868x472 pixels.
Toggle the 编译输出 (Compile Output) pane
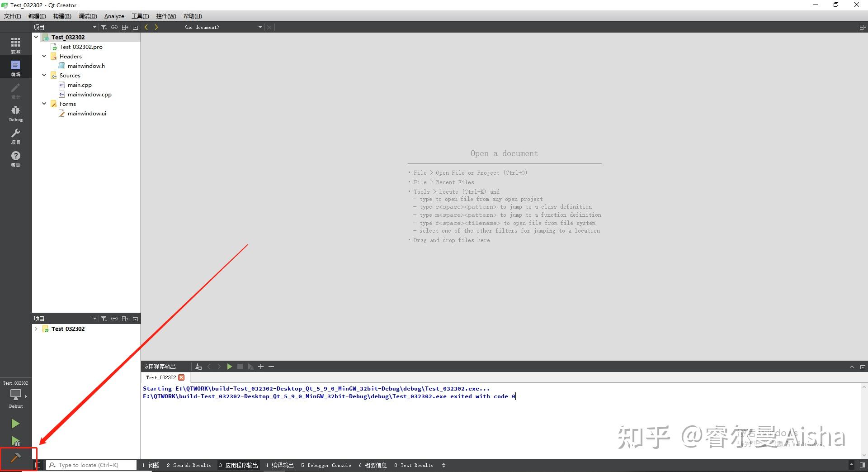(280, 465)
